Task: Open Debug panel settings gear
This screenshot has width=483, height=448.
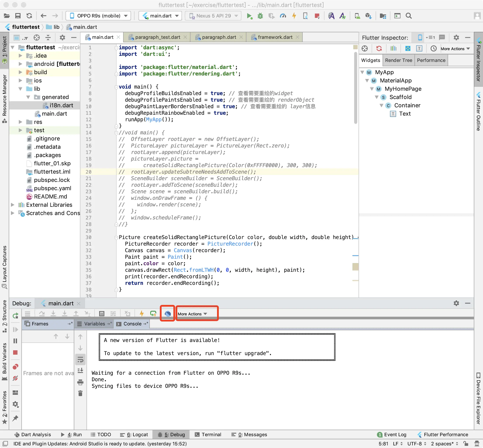Action: pos(456,303)
